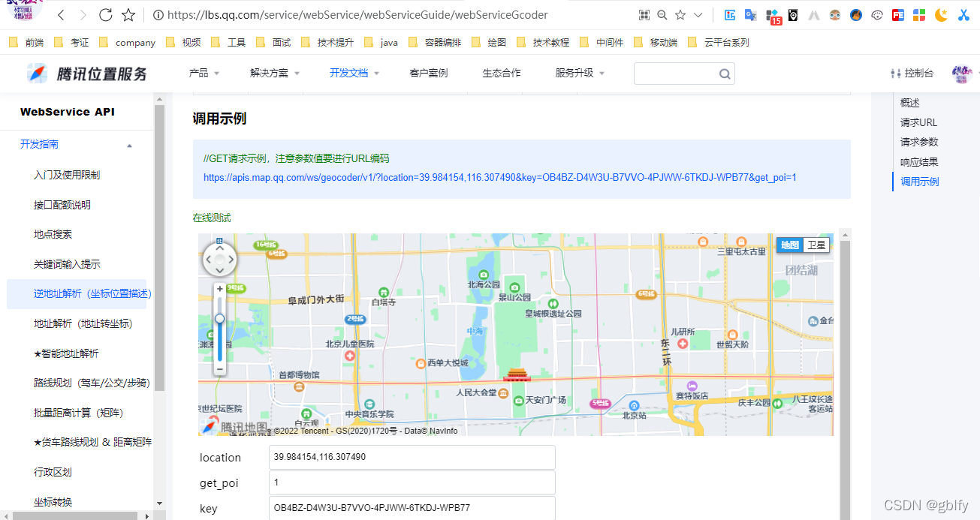This screenshot has height=520, width=980.
Task: Expand the address bar suggestions chevron
Action: coord(698,15)
